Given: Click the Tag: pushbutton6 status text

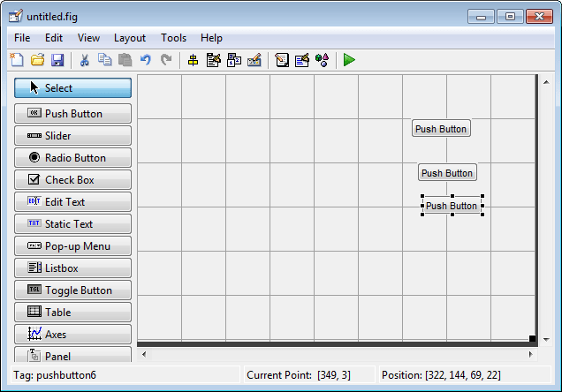Looking at the screenshot, I should tap(55, 375).
